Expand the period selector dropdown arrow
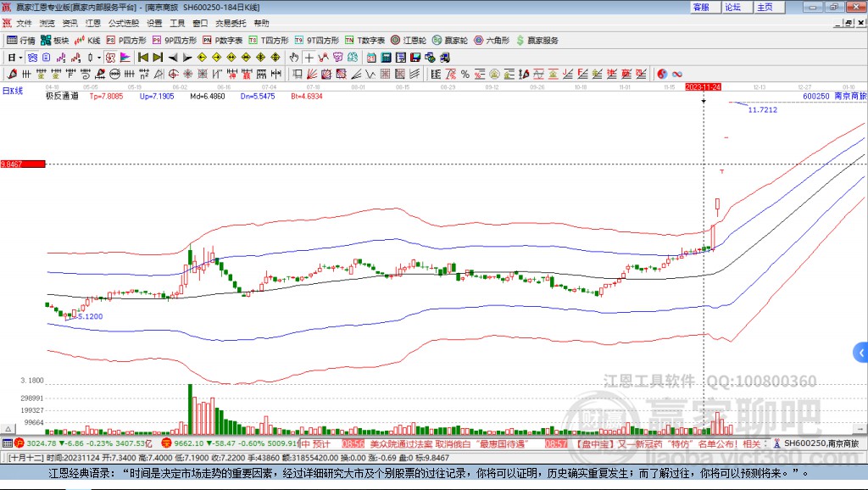This screenshot has width=868, height=490. (20, 58)
